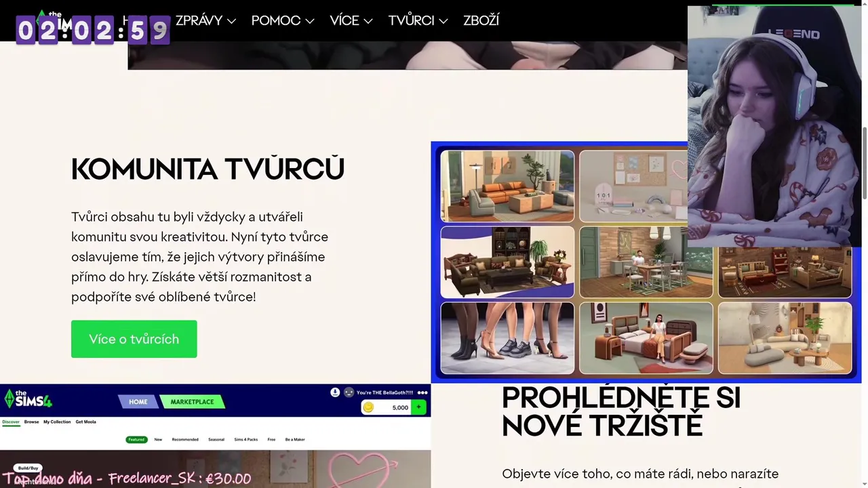Select the Sims 4 Packs filter

(x=246, y=439)
